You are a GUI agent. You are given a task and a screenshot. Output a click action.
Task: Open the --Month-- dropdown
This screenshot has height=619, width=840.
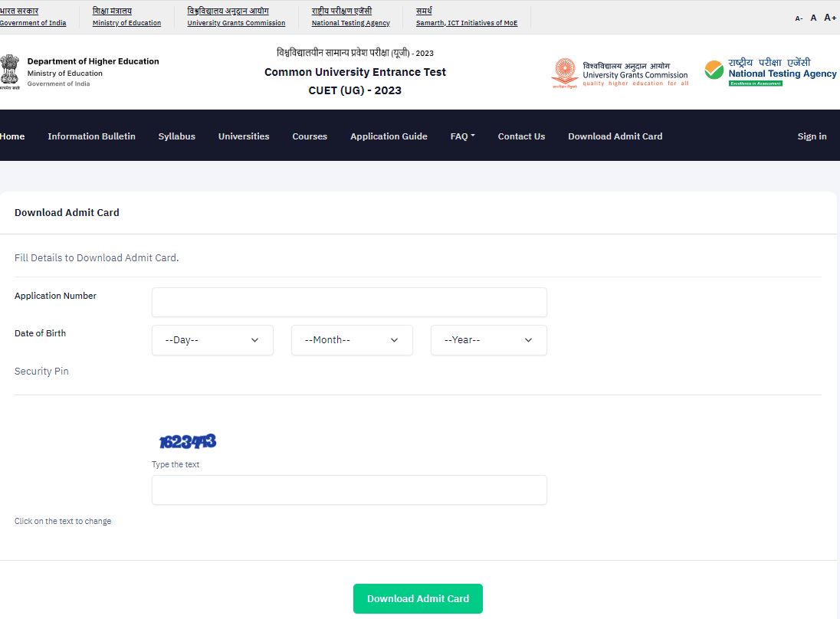(x=351, y=339)
